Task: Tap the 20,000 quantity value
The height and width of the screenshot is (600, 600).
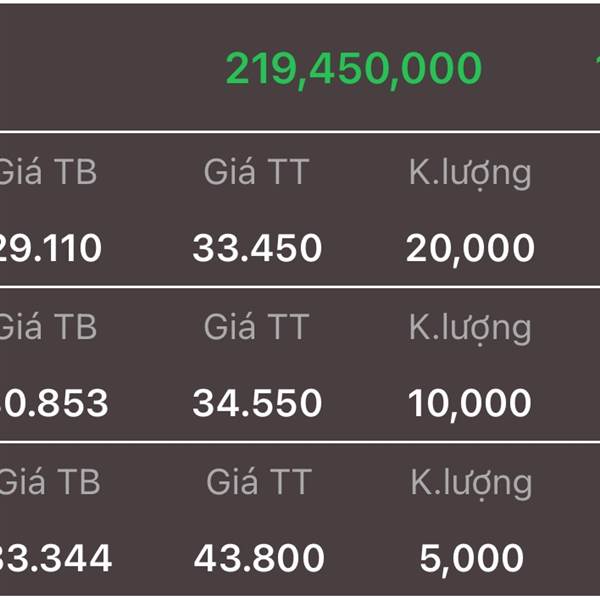Action: pos(470,248)
